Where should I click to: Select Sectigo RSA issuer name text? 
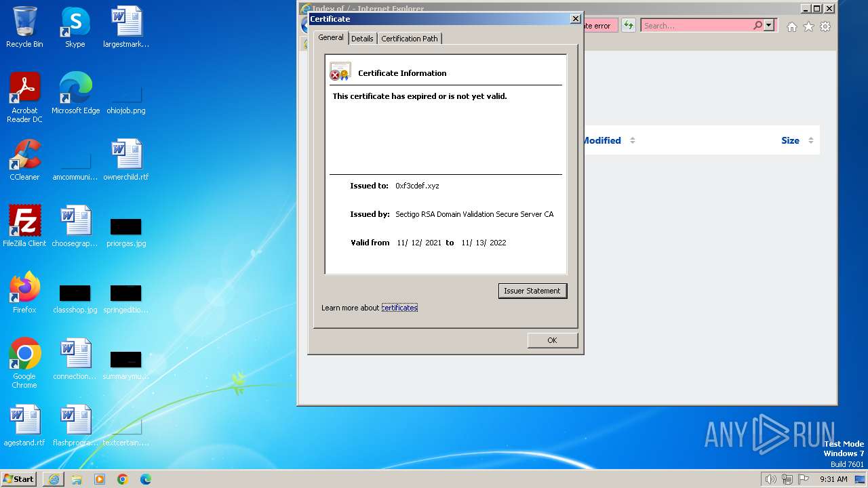click(474, 214)
